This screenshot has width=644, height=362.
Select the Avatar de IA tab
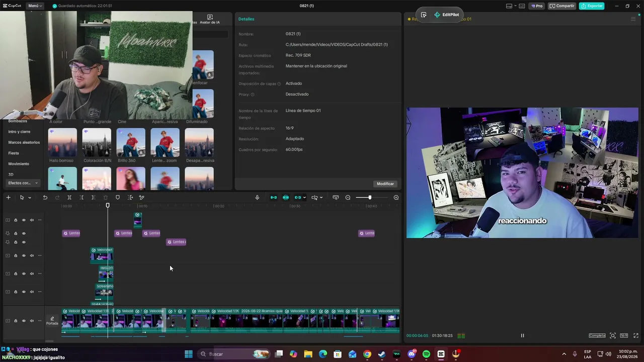click(x=210, y=20)
